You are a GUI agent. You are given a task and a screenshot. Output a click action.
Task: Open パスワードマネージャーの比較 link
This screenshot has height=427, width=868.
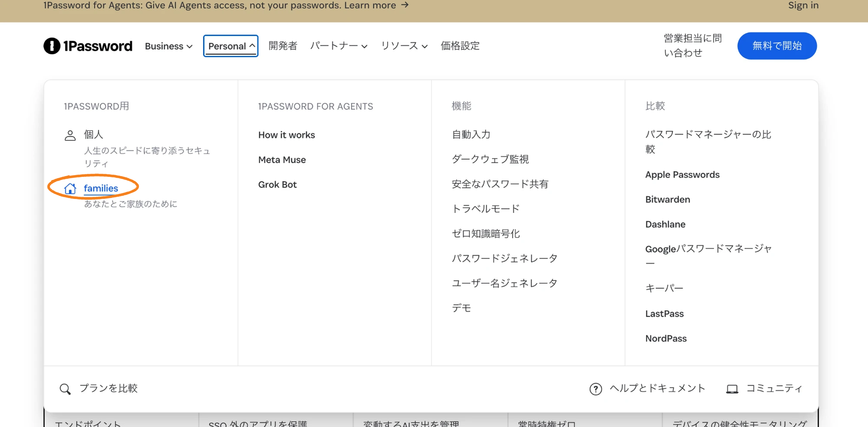(708, 142)
